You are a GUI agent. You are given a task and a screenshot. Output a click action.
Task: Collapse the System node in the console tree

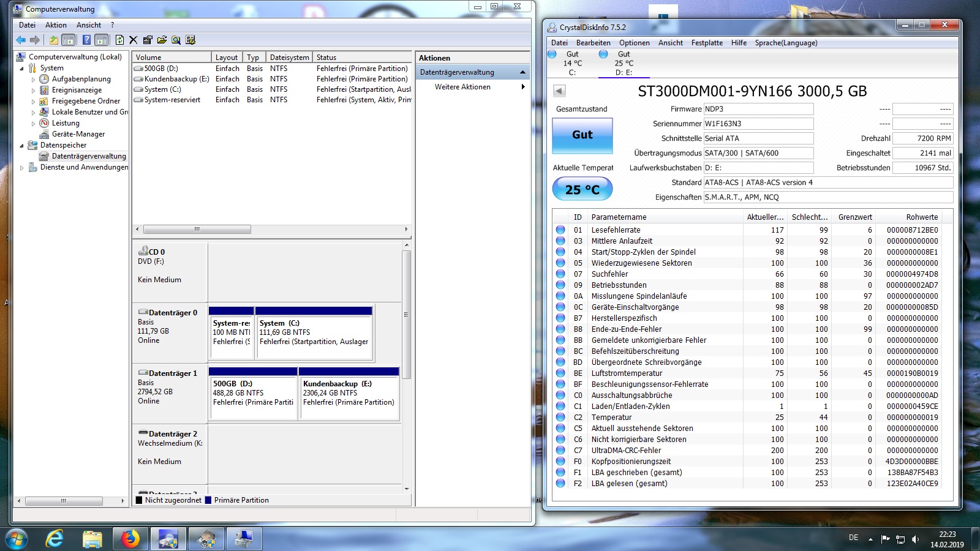click(x=22, y=68)
